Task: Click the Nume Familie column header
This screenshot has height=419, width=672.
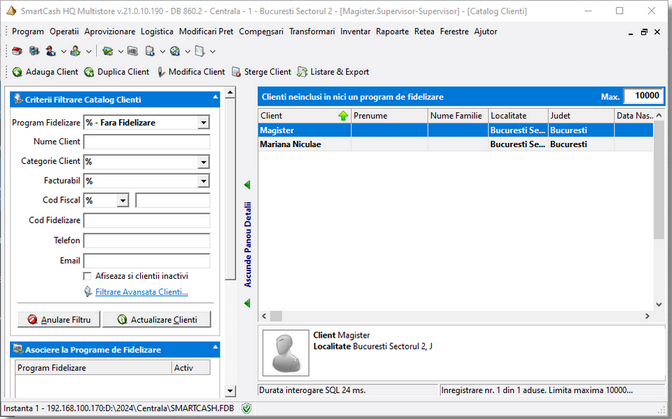Action: (x=458, y=116)
